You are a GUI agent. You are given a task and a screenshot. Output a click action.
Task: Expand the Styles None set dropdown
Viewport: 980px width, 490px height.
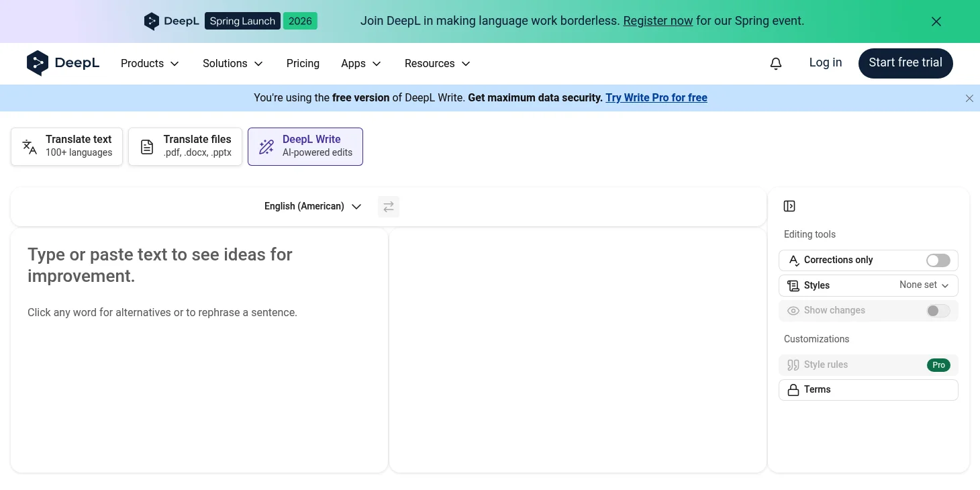click(x=924, y=285)
